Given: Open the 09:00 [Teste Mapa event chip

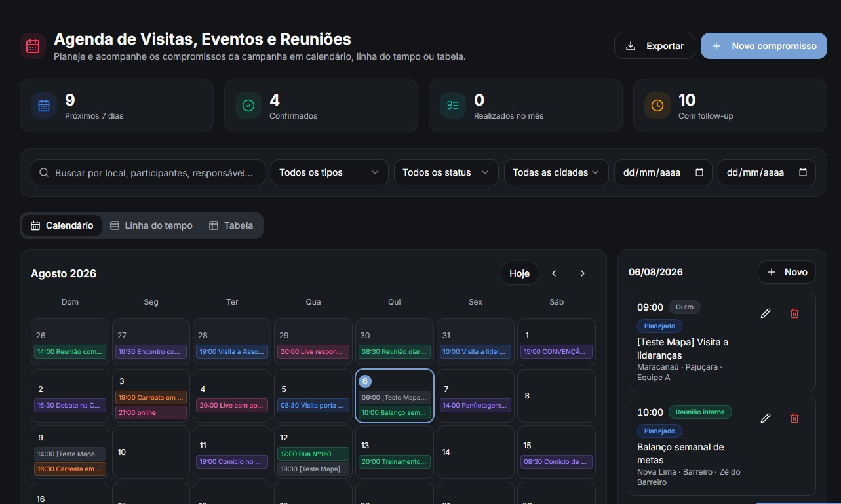Looking at the screenshot, I should click(395, 397).
